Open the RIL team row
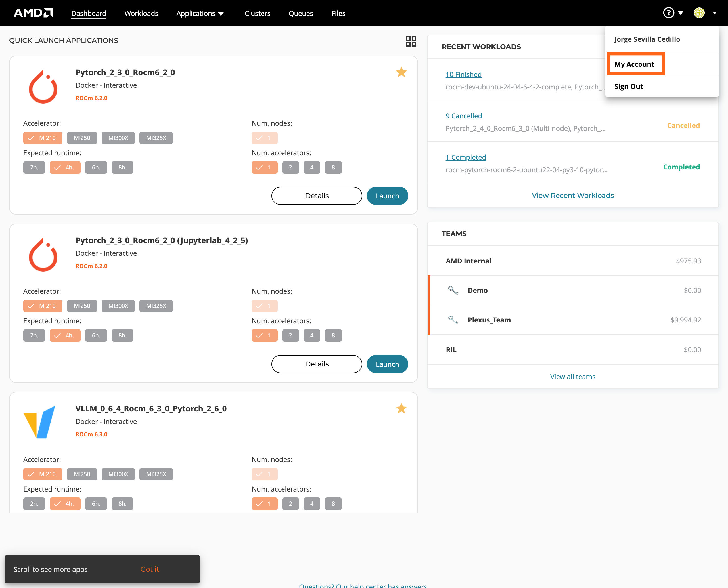 point(573,350)
